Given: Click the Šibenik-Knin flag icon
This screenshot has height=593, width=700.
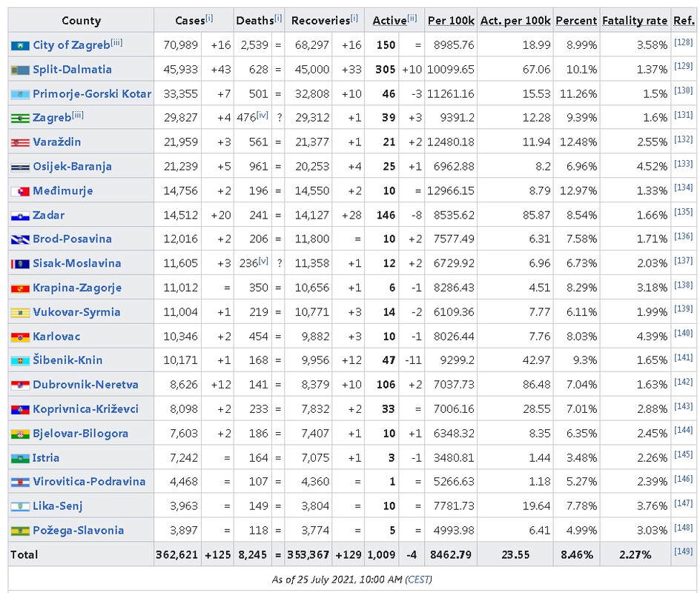Looking at the screenshot, I should [20, 361].
